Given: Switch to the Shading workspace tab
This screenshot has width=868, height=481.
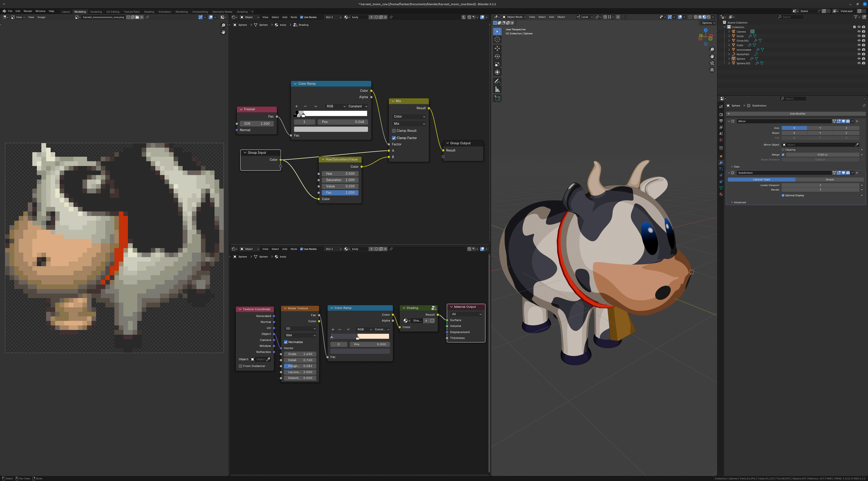Looking at the screenshot, I should click(149, 12).
